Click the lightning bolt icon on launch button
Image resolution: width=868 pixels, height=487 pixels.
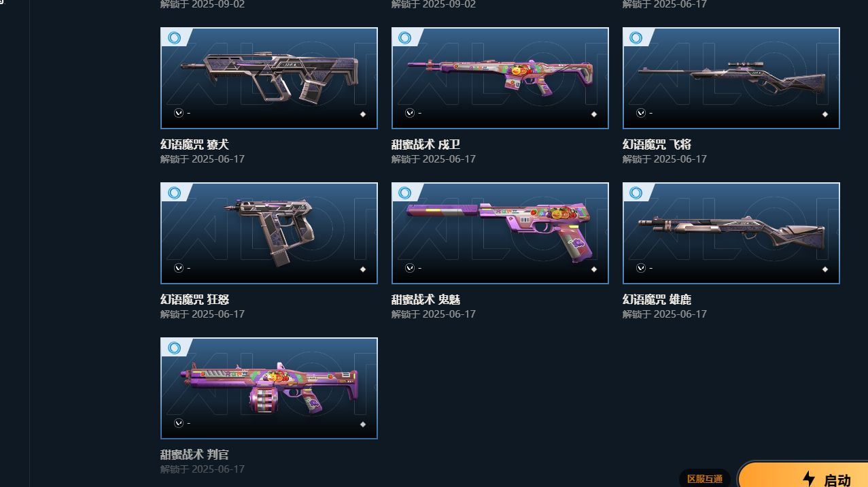(x=808, y=479)
